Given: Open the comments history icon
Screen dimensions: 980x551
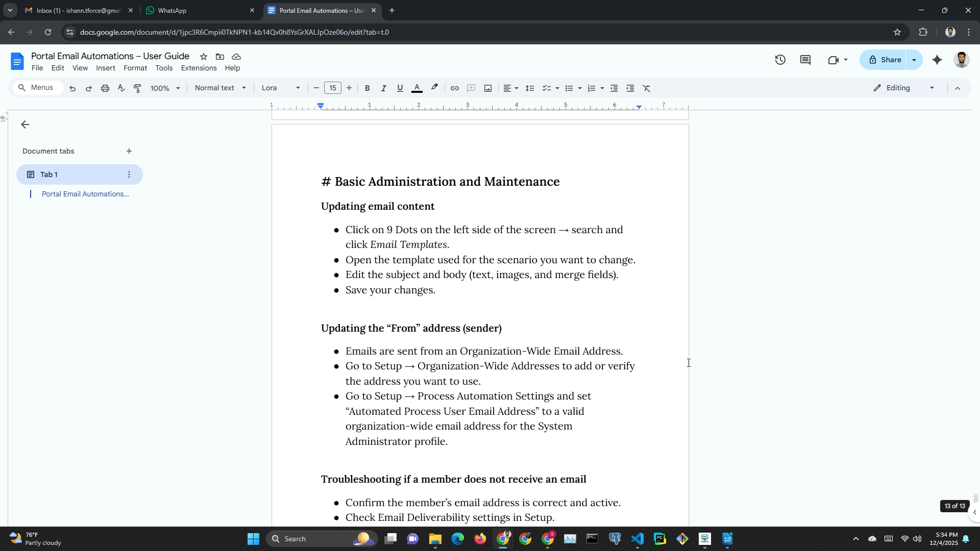Looking at the screenshot, I should point(805,60).
